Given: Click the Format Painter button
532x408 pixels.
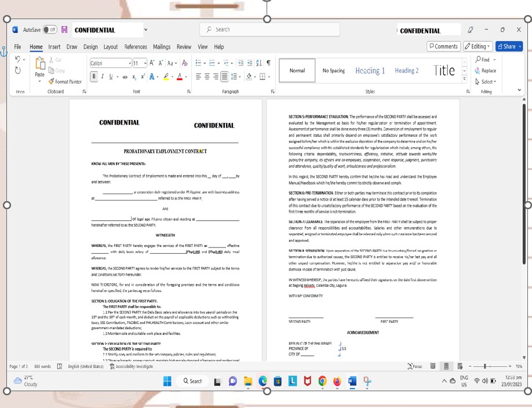Looking at the screenshot, I should 65,82.
